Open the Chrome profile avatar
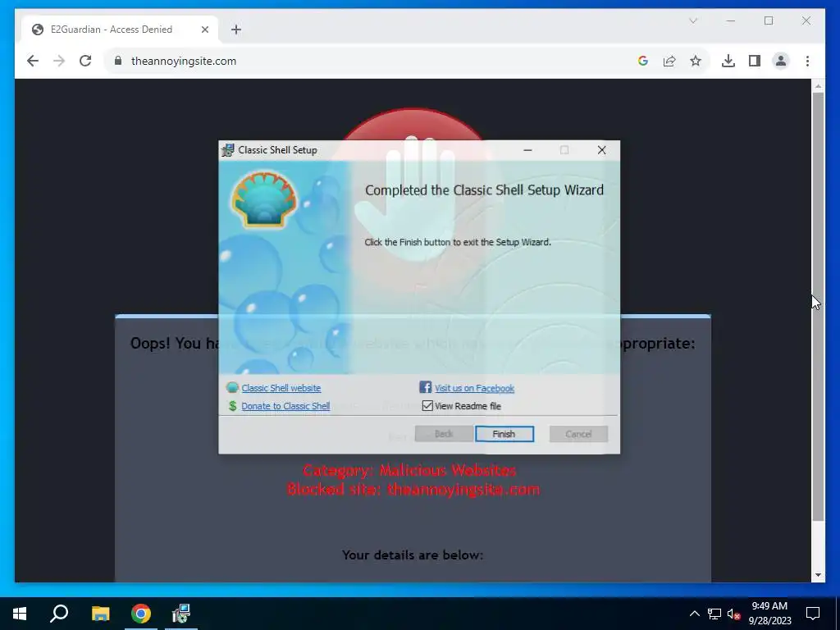 point(781,61)
